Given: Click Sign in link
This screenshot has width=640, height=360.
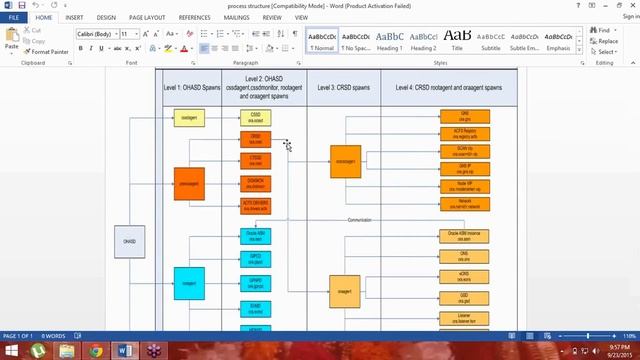Looking at the screenshot, I should (x=631, y=17).
